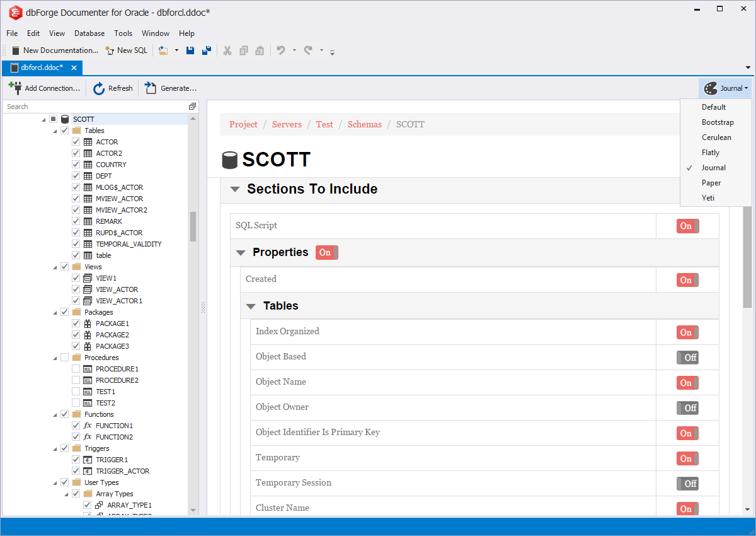Collapse the Sections To Include section
756x536 pixels.
235,189
